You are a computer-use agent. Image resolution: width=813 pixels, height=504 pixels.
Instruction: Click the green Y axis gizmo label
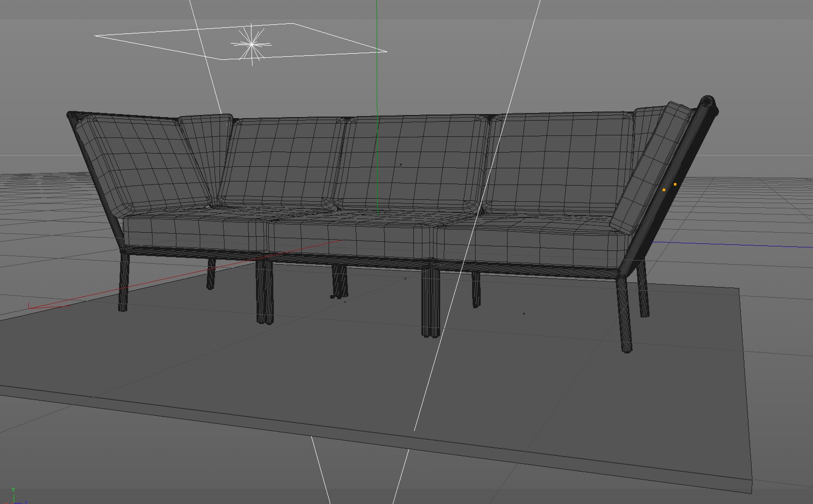(x=14, y=490)
